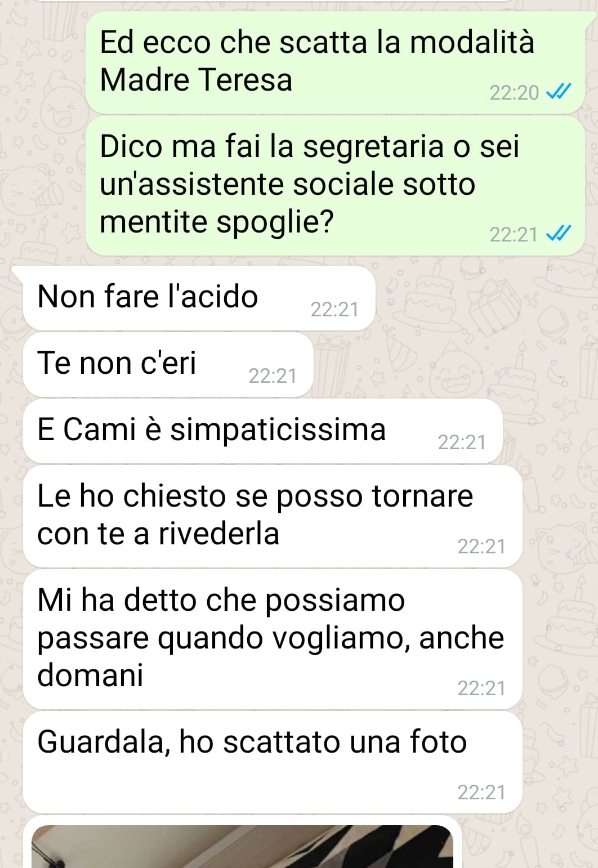Tap the 'Non fare l'acido' message
The width and height of the screenshot is (598, 868).
point(199,298)
